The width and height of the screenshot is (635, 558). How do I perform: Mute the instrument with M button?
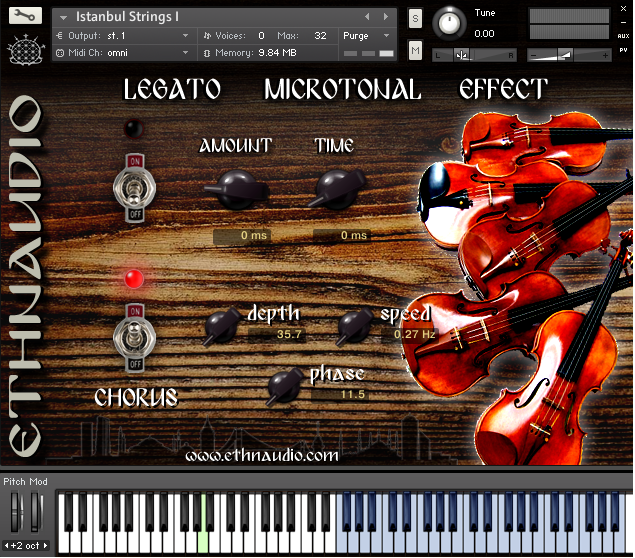point(415,51)
